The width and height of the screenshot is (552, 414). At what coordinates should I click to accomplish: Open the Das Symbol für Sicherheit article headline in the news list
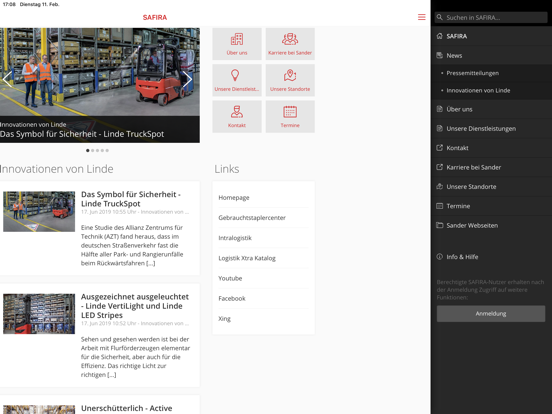131,199
